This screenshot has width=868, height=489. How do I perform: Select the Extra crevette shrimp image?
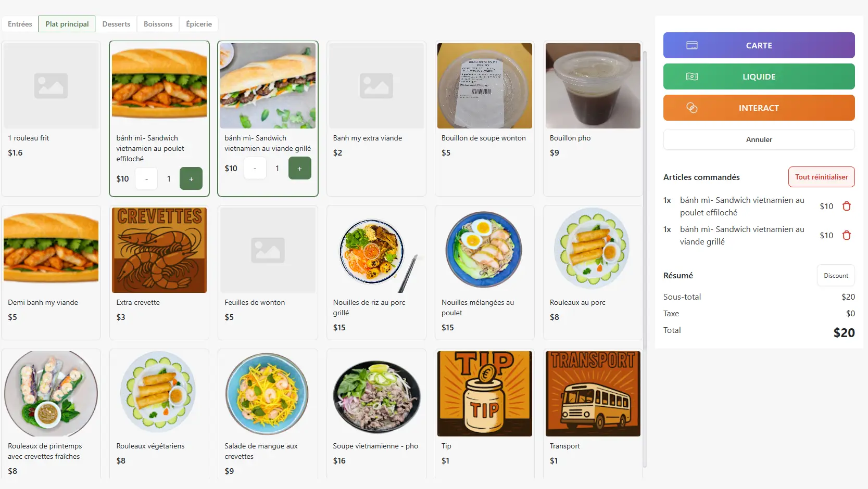[159, 250]
